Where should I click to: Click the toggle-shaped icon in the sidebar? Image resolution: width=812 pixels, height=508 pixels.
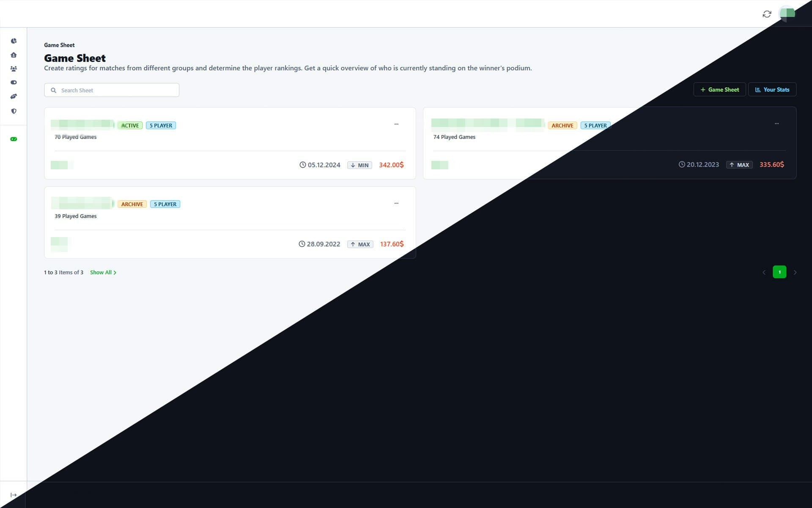(14, 82)
